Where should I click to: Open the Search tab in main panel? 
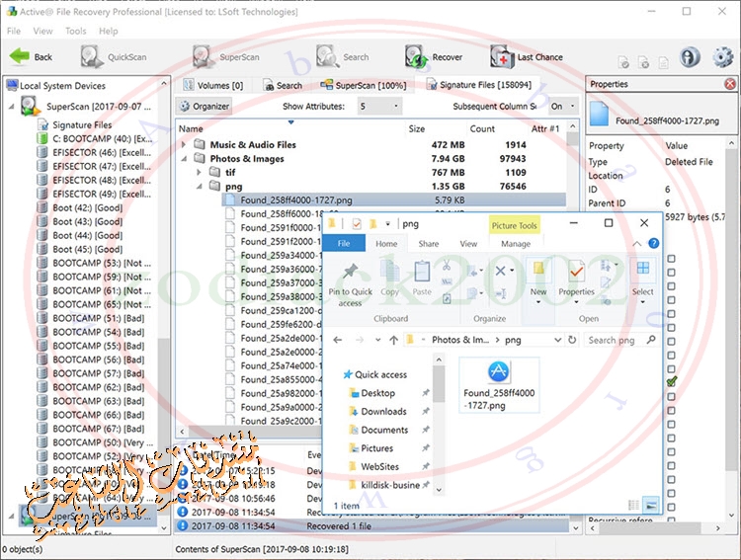click(x=283, y=85)
